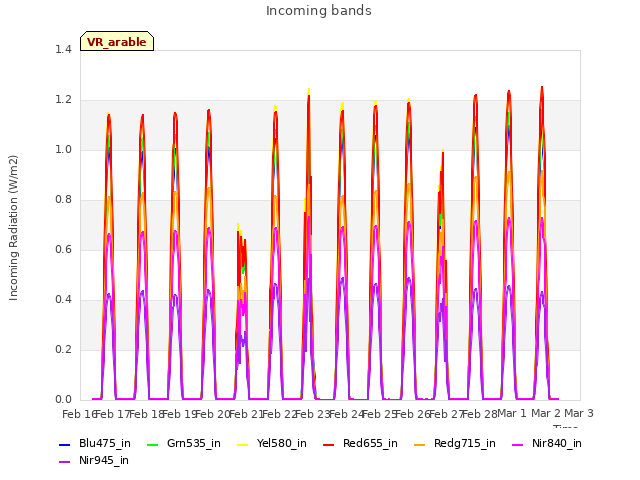
Task: Click the Feb 16 x-axis date label
Action: click(78, 414)
